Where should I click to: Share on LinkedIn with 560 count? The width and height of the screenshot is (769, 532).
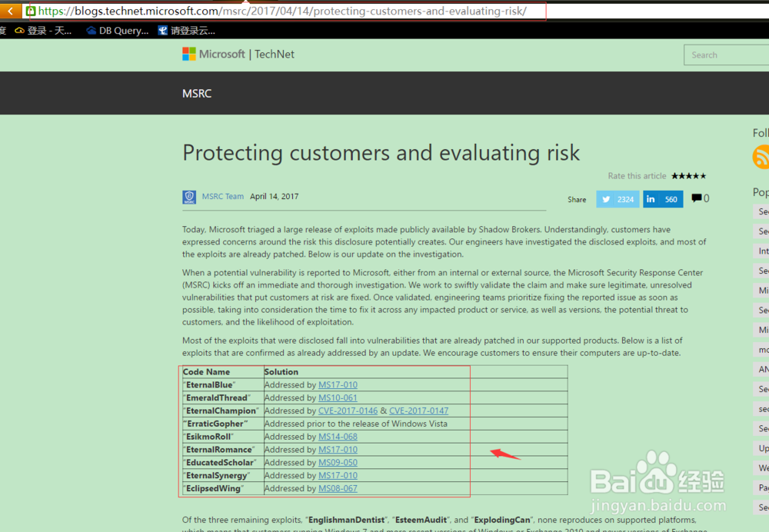point(663,199)
